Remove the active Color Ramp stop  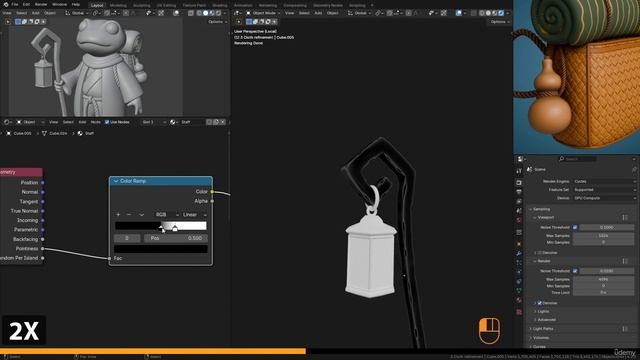point(129,215)
